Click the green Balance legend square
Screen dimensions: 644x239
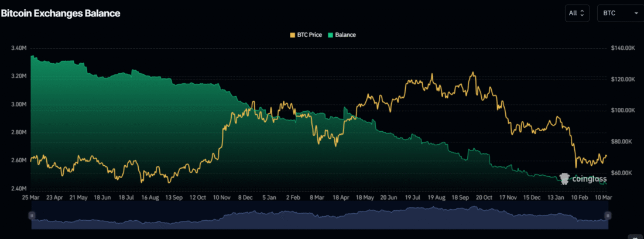[331, 35]
